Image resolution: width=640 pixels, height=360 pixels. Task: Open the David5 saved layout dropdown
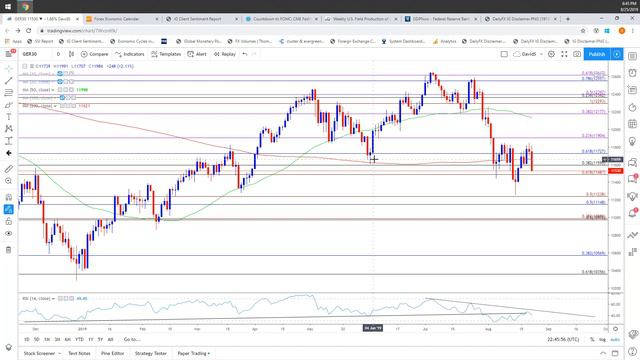pos(528,54)
